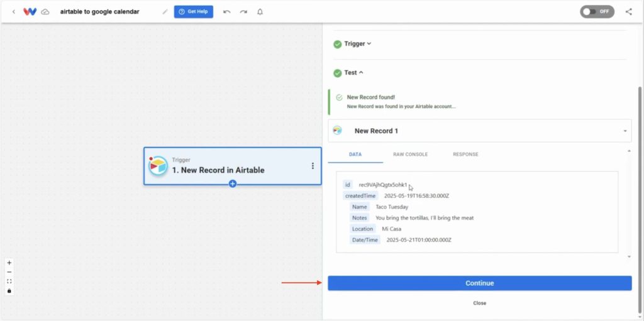Click the Location field label
Screen dimensions: 644x321
(363, 229)
